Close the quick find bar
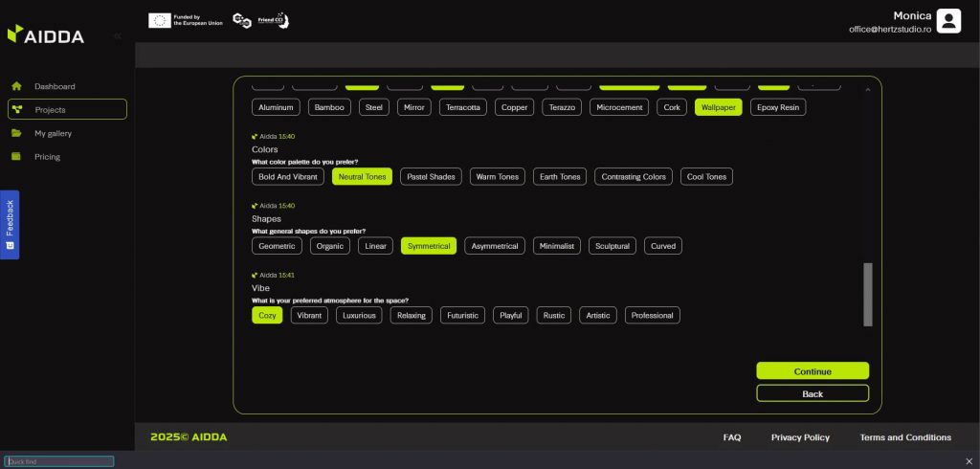980x469 pixels. (969, 461)
